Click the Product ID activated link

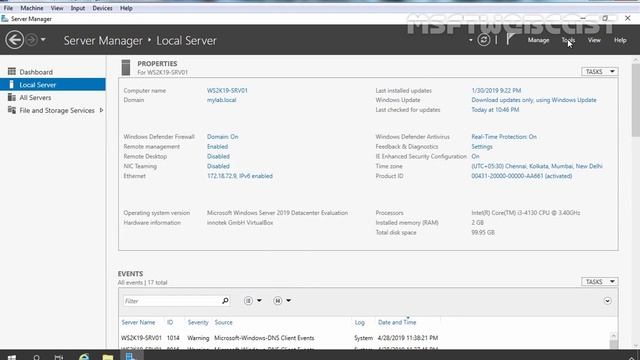pos(522,176)
